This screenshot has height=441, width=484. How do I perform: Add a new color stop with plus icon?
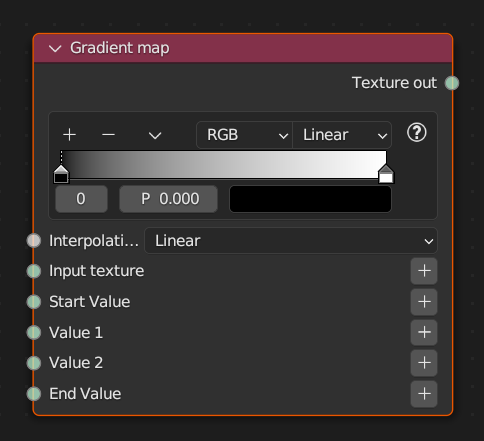[69, 135]
